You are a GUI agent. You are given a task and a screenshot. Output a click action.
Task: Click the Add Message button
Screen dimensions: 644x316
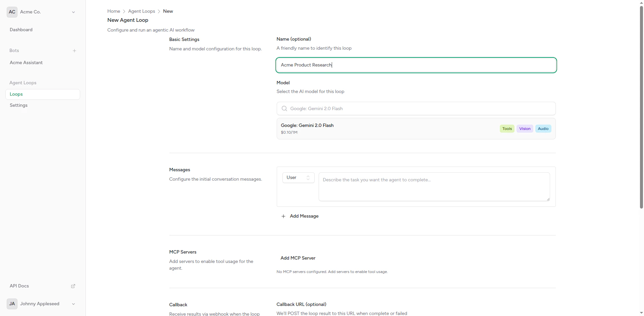coord(300,216)
